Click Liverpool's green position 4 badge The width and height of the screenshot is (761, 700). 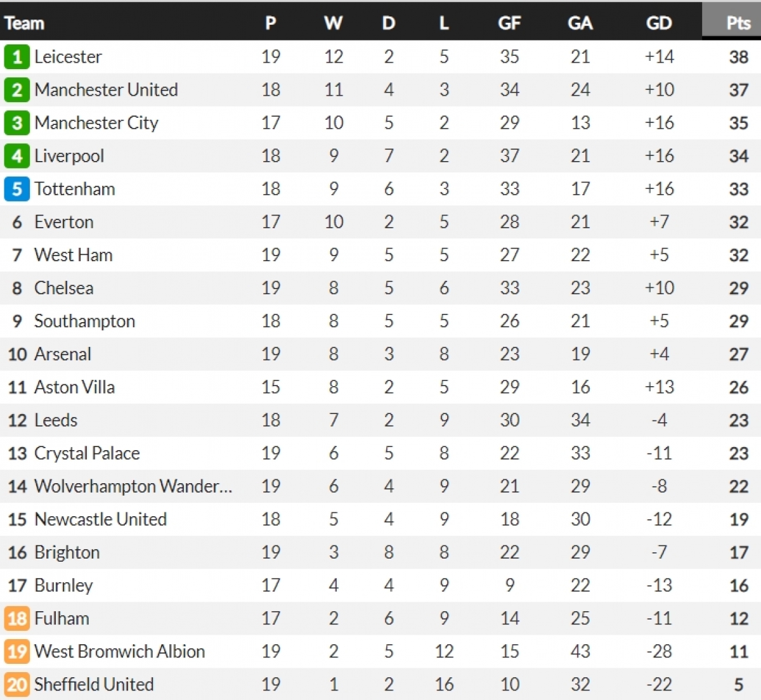coord(17,156)
